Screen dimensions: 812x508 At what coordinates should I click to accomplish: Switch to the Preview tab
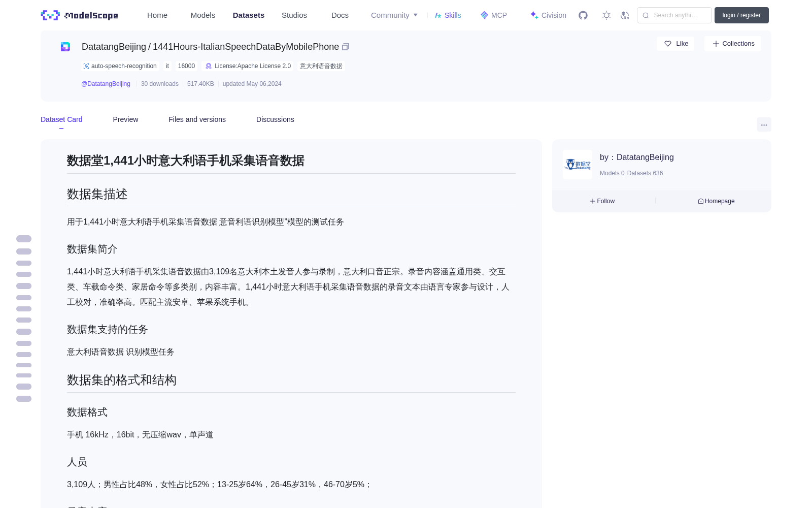click(125, 119)
